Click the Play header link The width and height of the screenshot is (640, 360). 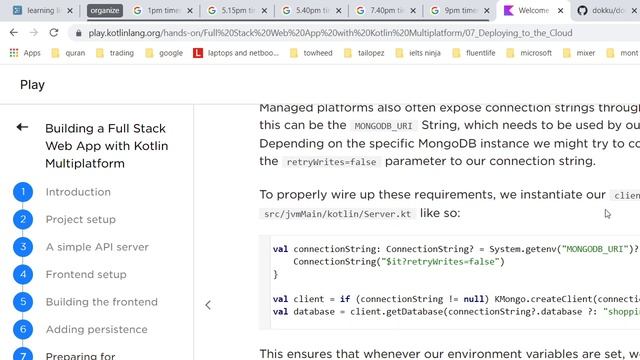tap(32, 84)
